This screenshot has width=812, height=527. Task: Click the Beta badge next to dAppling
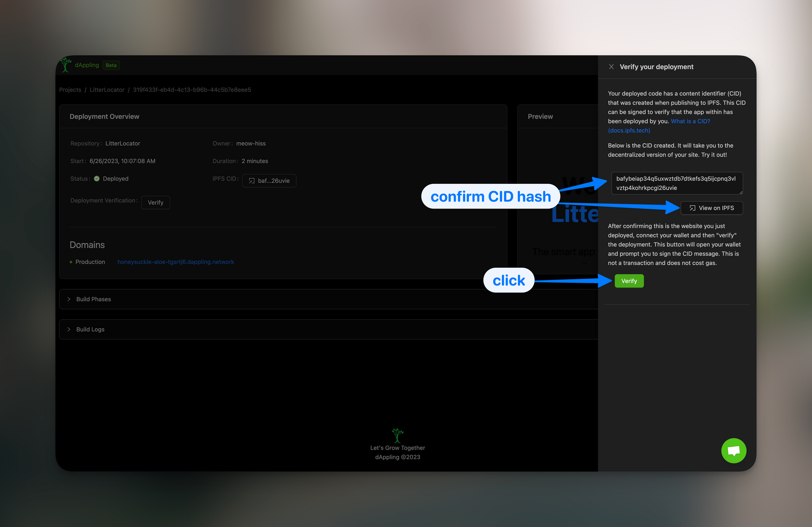coord(111,65)
